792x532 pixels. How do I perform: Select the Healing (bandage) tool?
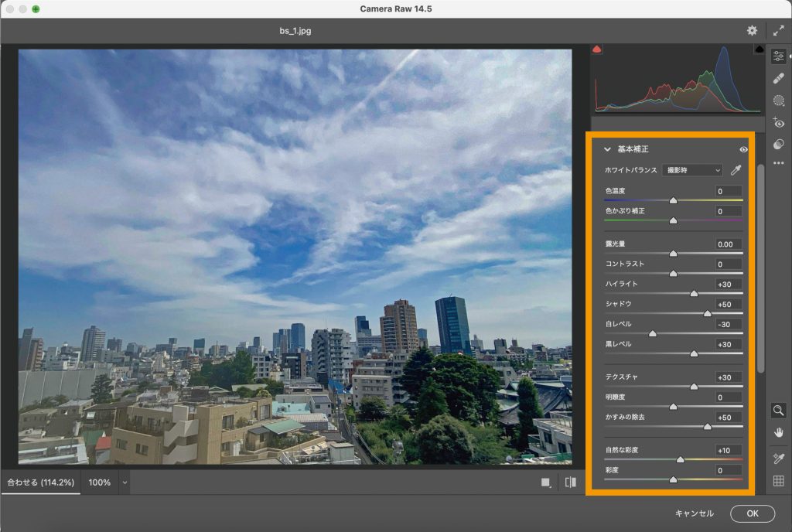(x=778, y=79)
